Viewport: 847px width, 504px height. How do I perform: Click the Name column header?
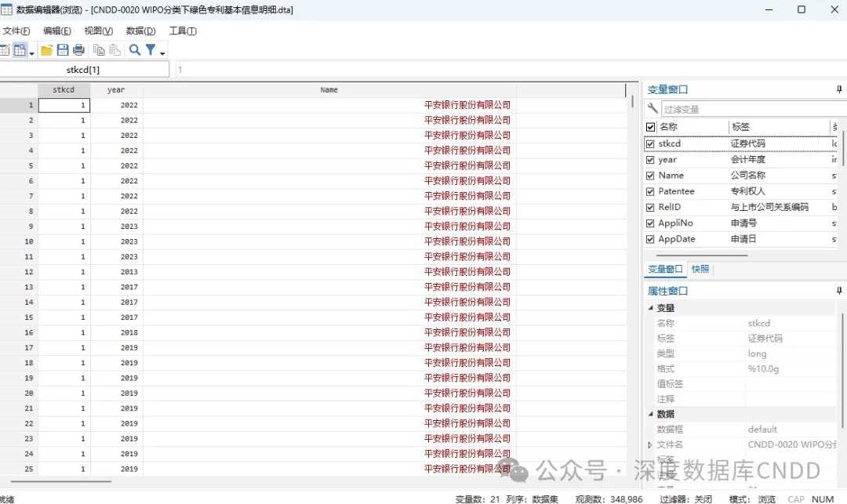point(329,90)
